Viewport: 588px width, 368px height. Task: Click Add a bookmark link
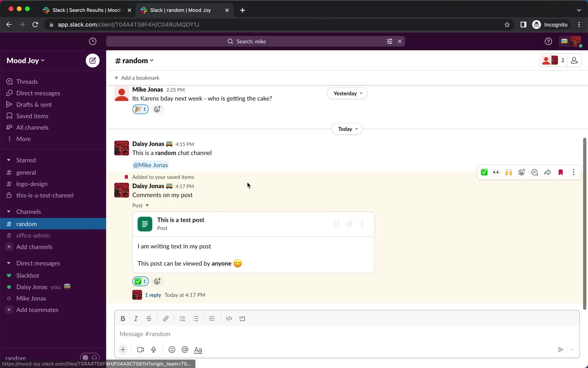click(x=137, y=78)
